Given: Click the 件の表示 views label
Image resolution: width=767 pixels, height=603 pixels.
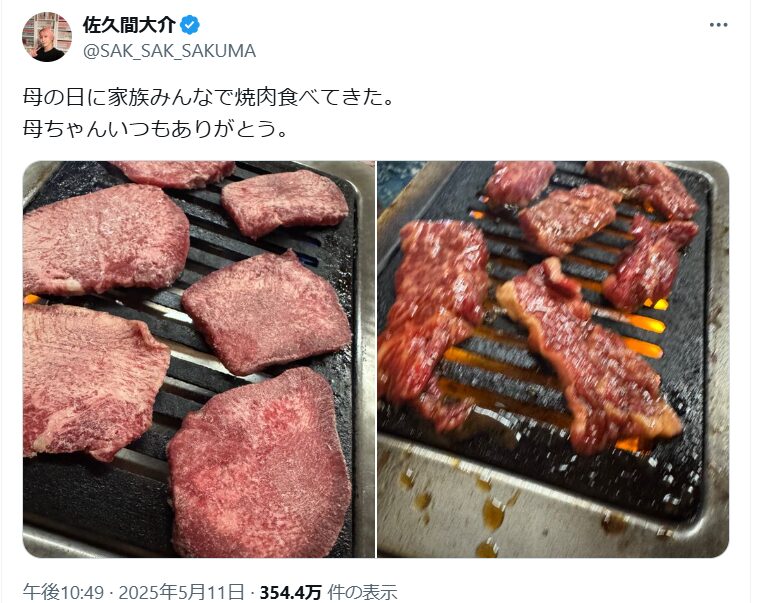Looking at the screenshot, I should pos(362,592).
